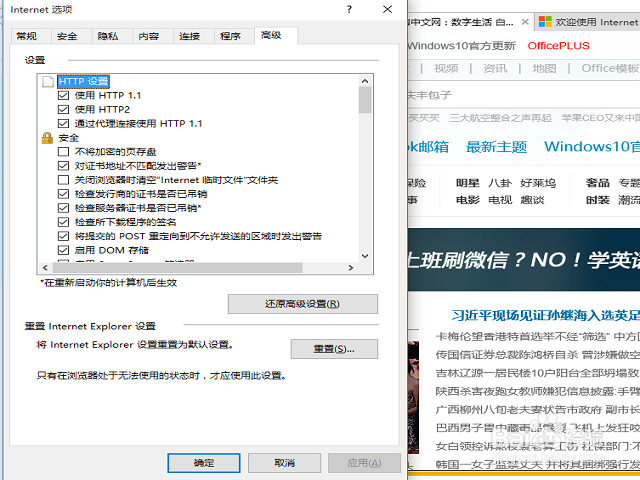The image size is (640, 480).
Task: Select the HTTP 设置 tree heading
Action: click(x=84, y=82)
